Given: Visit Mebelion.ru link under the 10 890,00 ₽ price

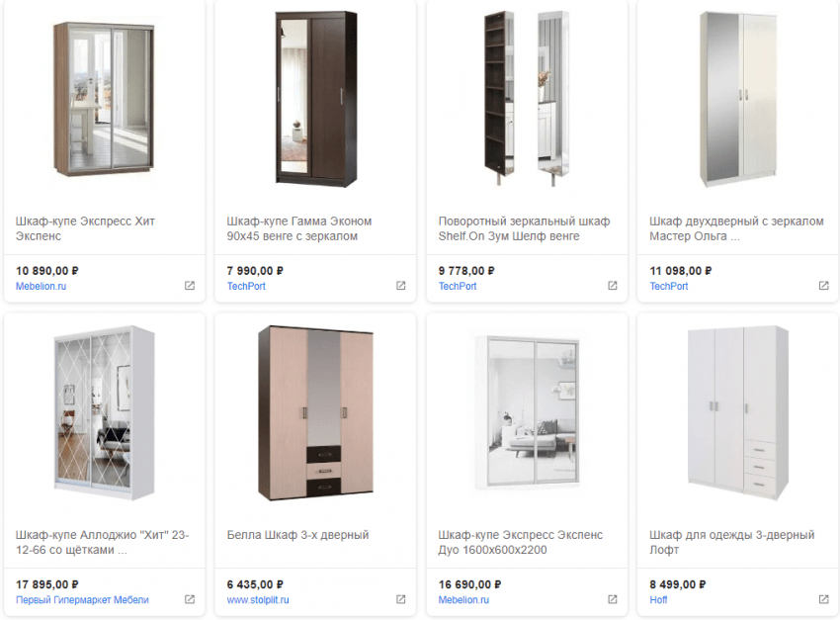Looking at the screenshot, I should coord(42,286).
